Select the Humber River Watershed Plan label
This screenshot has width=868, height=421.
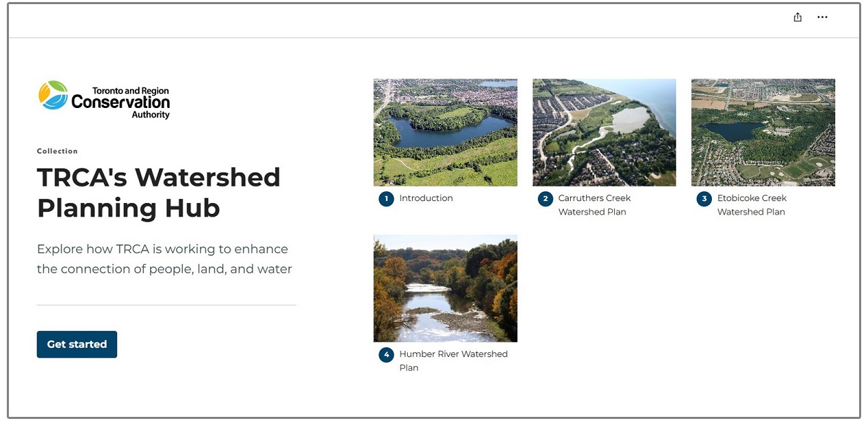(x=453, y=360)
